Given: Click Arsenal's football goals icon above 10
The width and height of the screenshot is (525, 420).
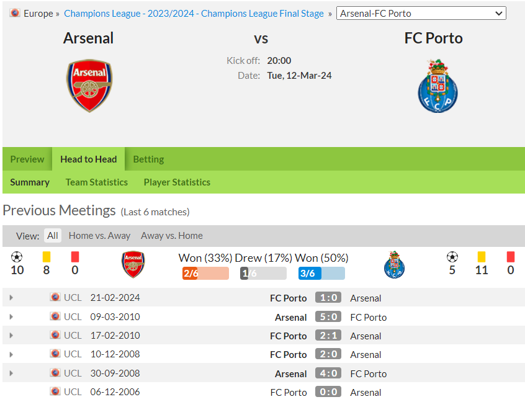Looking at the screenshot, I should click(17, 257).
